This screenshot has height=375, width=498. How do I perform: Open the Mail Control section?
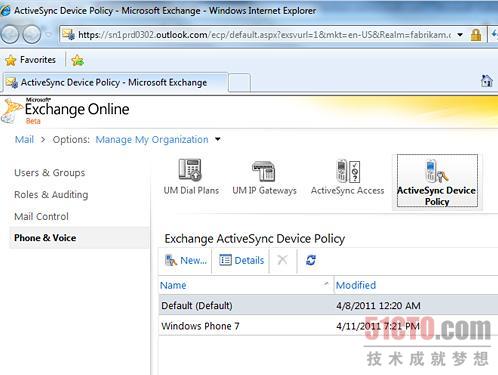[x=41, y=216]
